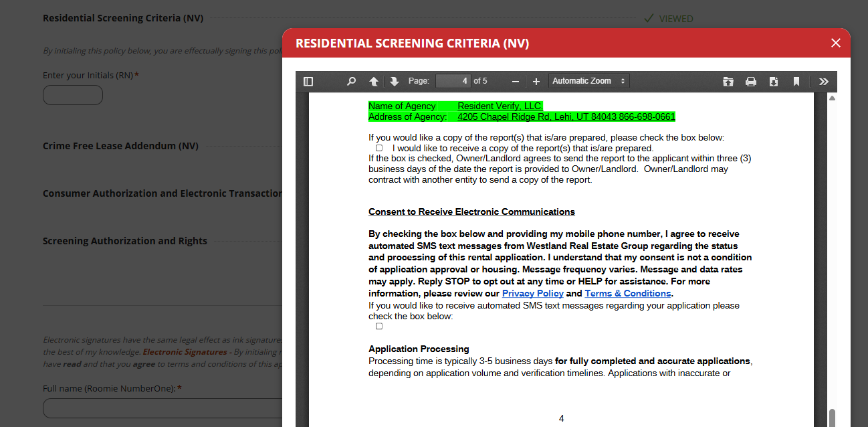Image resolution: width=868 pixels, height=427 pixels.
Task: Check box to receive report copy
Action: (379, 148)
